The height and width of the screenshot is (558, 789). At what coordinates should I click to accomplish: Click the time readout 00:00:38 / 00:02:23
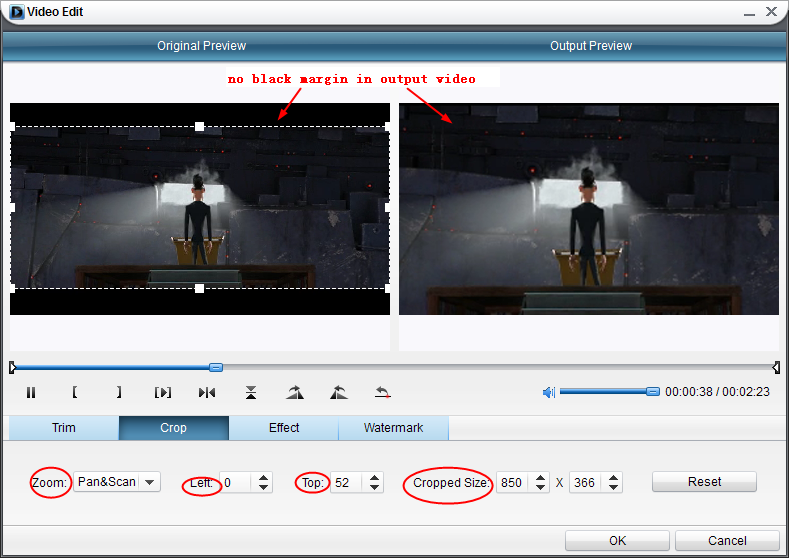coord(718,392)
